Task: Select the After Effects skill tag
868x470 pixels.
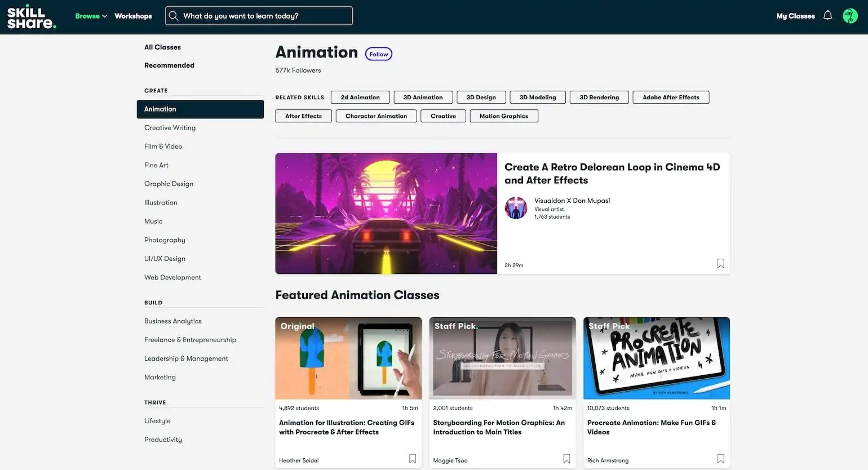Action: [x=303, y=116]
